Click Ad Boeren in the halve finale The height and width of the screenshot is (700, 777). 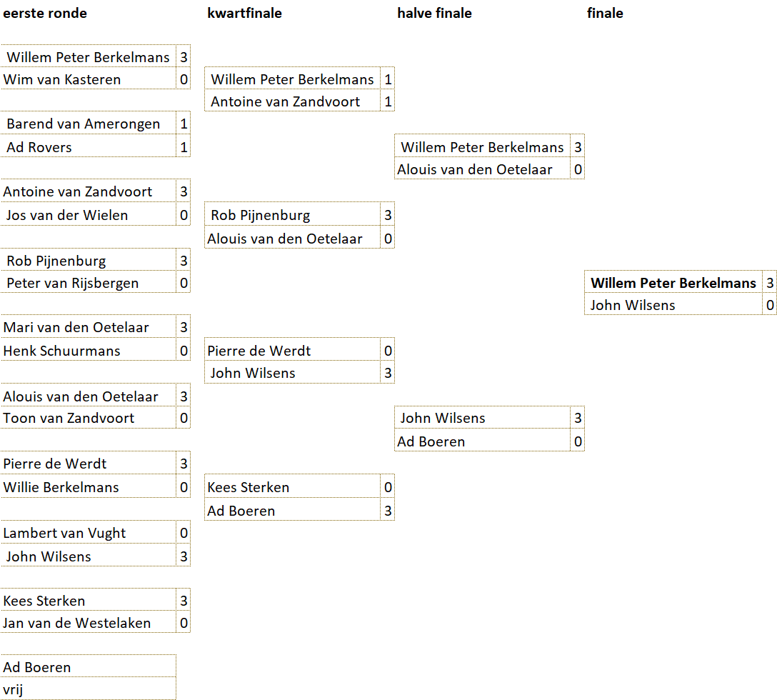431,441
